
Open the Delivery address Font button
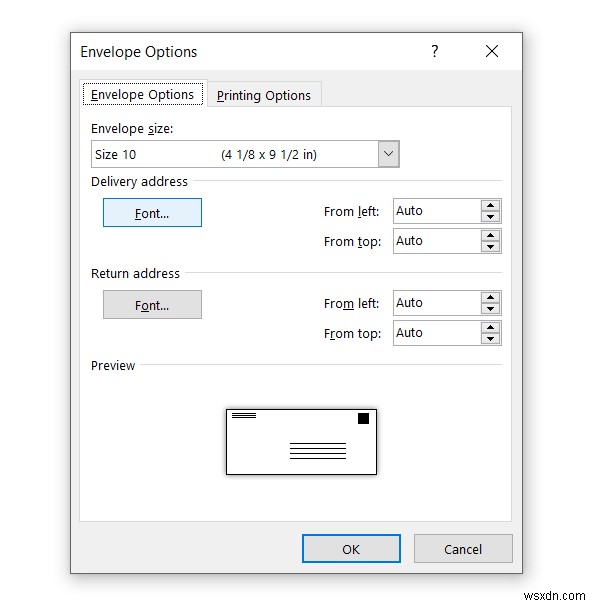point(152,213)
